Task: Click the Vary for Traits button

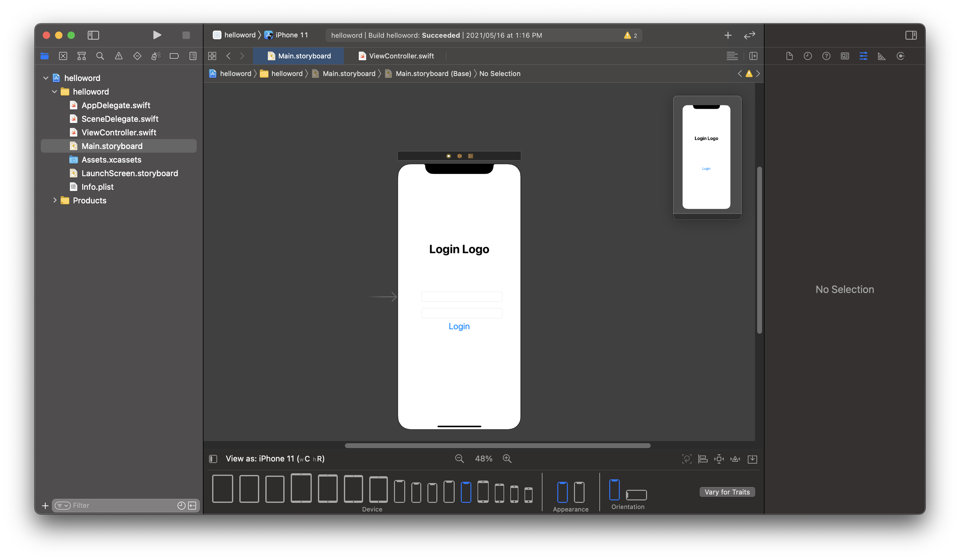Action: tap(726, 492)
